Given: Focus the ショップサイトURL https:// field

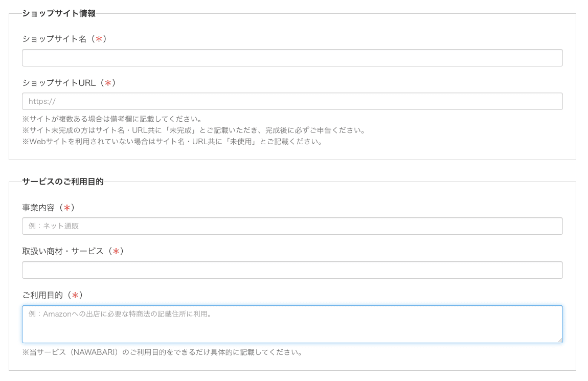Looking at the screenshot, I should click(x=292, y=101).
